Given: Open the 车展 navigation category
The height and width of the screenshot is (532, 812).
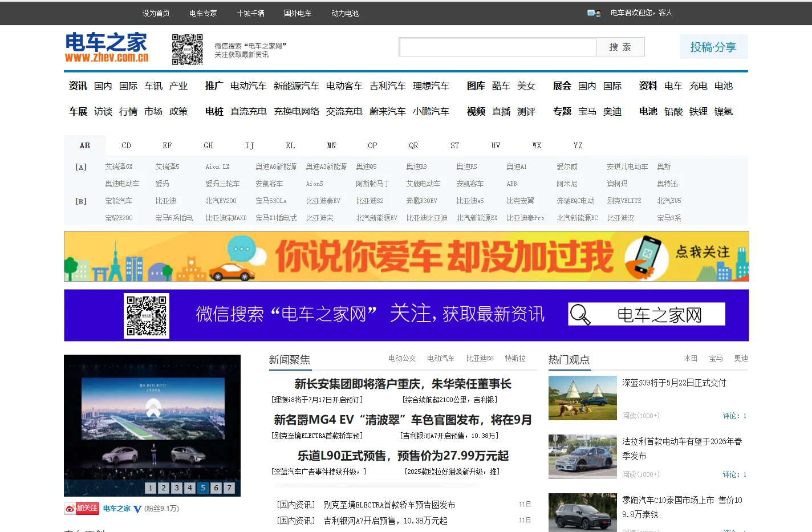Looking at the screenshot, I should (78, 111).
